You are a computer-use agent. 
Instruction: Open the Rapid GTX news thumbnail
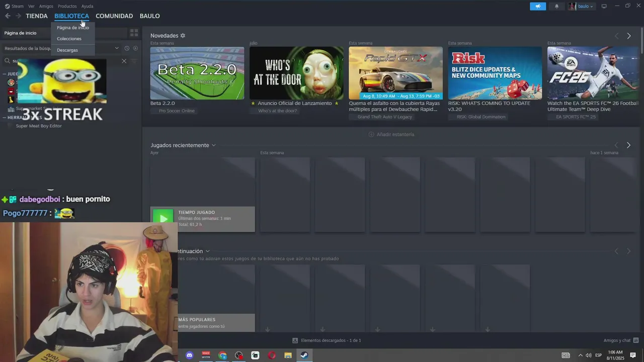[396, 73]
